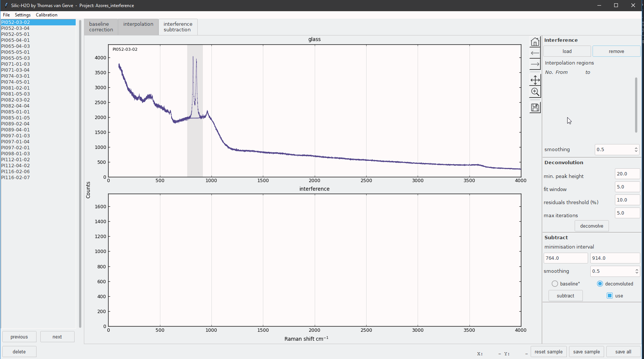
Task: Open the Settings menu
Action: coord(22,15)
